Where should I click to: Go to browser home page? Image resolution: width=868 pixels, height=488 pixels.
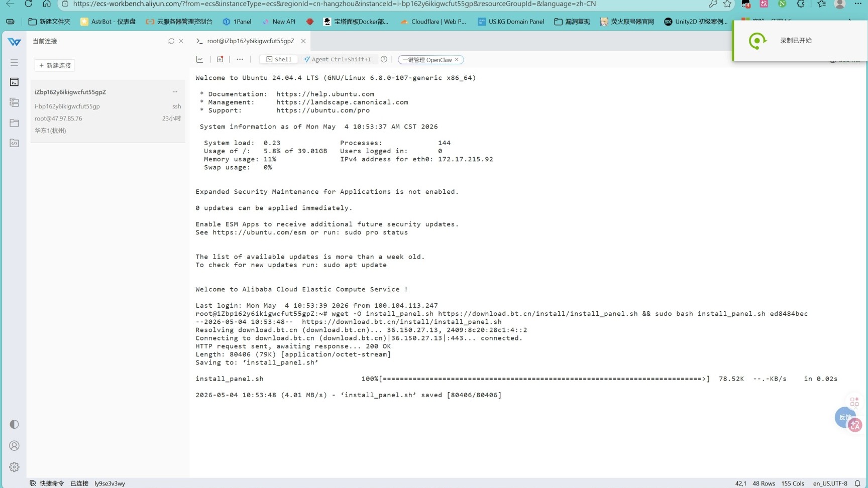pyautogui.click(x=47, y=4)
